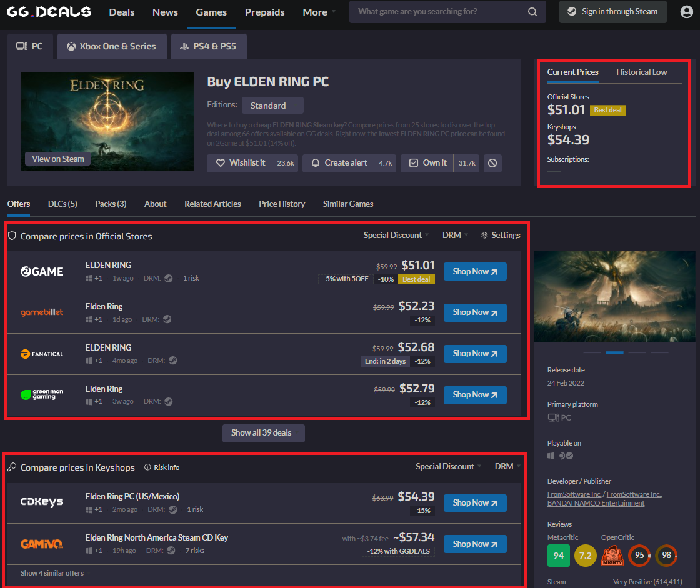This screenshot has height=588, width=700.
Task: Select the second screenshot carousel indicator
Action: coord(614,352)
